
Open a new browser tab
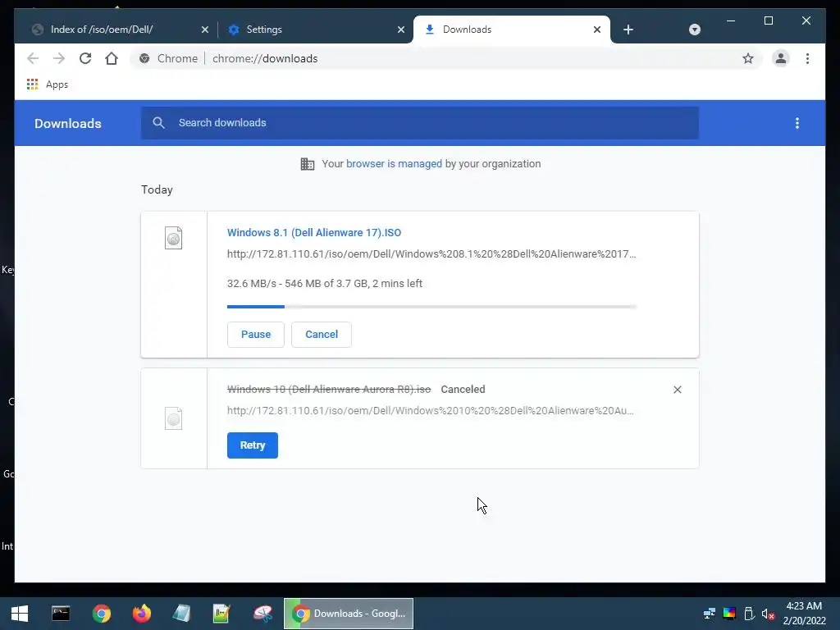(628, 30)
